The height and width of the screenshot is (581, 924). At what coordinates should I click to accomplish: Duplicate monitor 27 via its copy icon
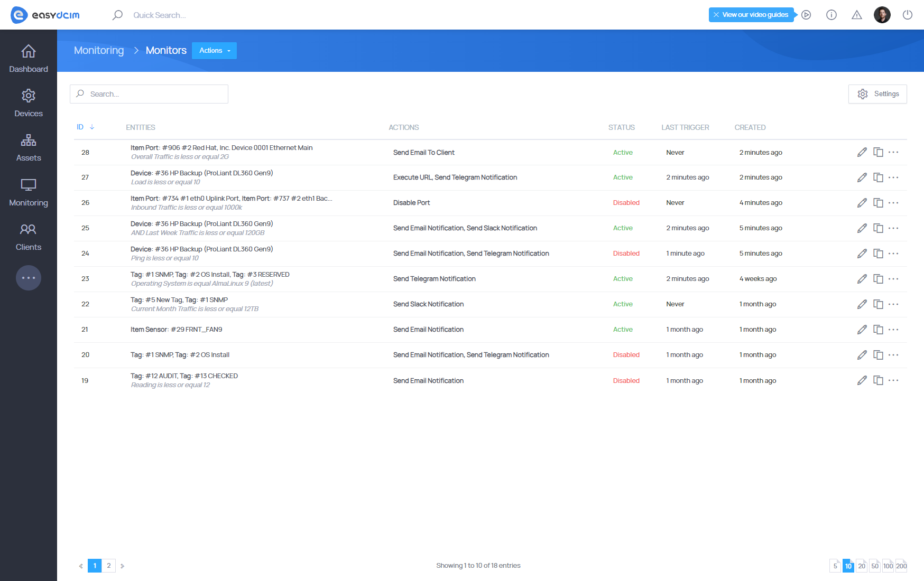pyautogui.click(x=878, y=177)
